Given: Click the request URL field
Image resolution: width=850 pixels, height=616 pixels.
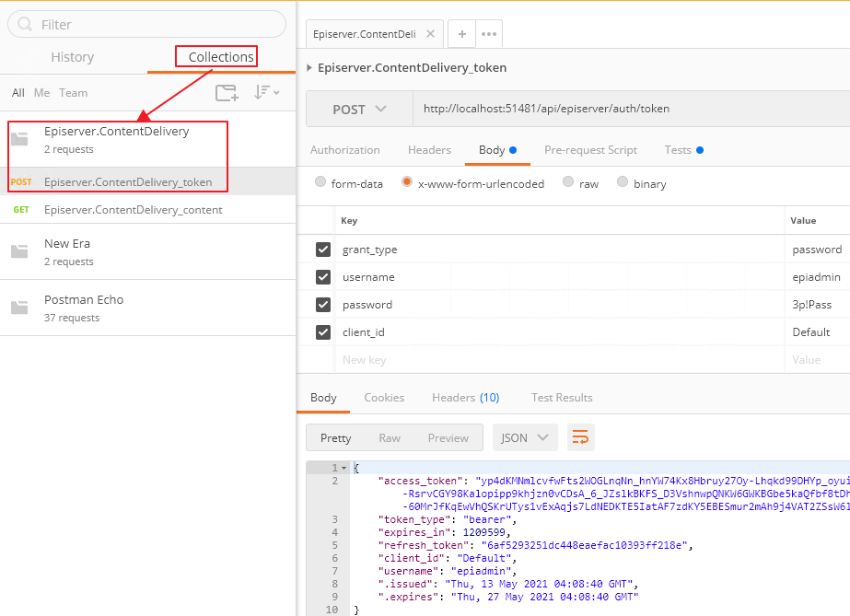Looking at the screenshot, I should pyautogui.click(x=632, y=109).
